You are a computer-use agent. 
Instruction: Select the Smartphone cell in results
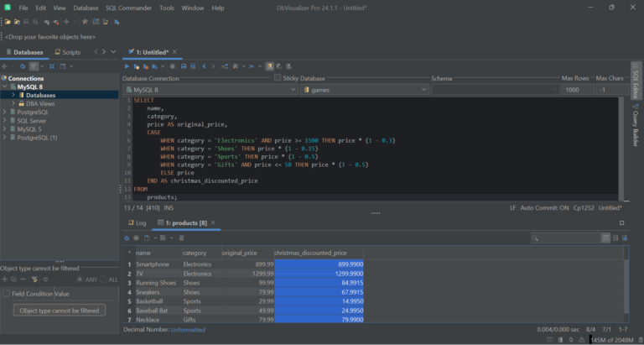(x=158, y=264)
